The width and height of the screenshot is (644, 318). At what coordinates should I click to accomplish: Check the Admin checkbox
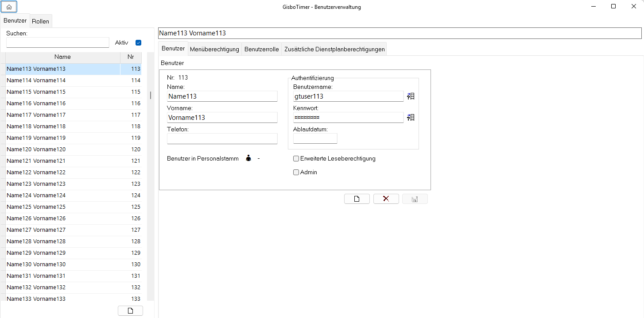pyautogui.click(x=296, y=172)
